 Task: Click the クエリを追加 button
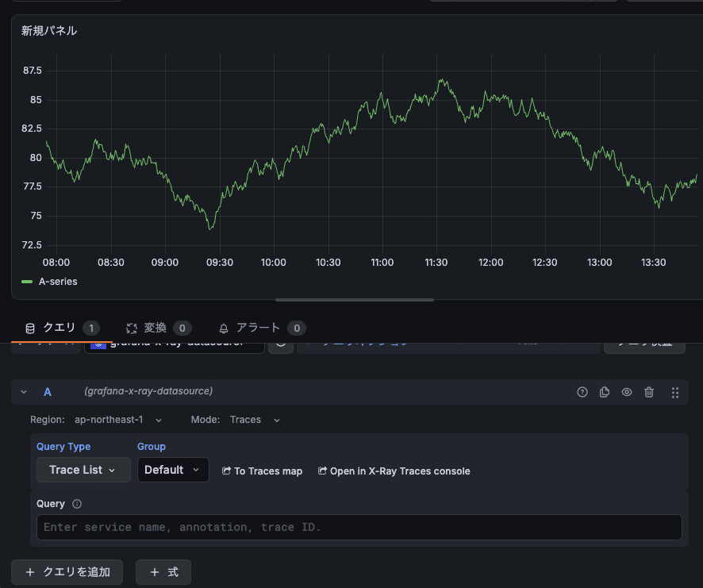tap(67, 572)
